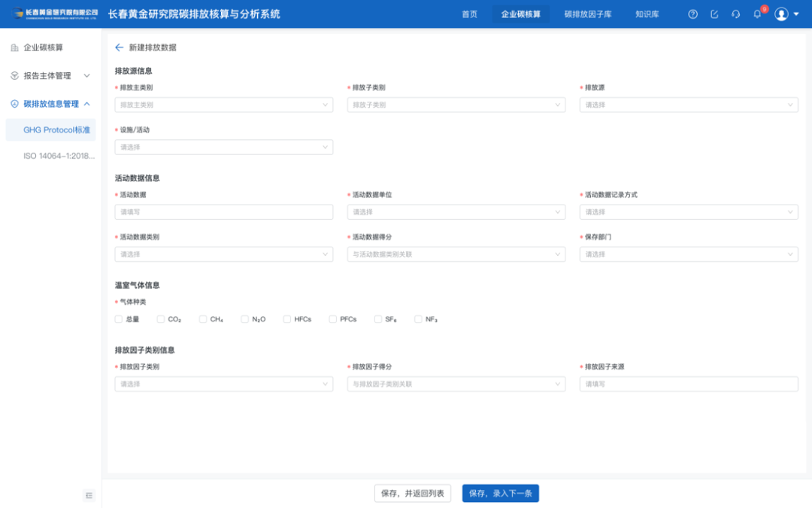Open the edit/feedback icon in header
Screen dimensions: 812x508
[714, 14]
